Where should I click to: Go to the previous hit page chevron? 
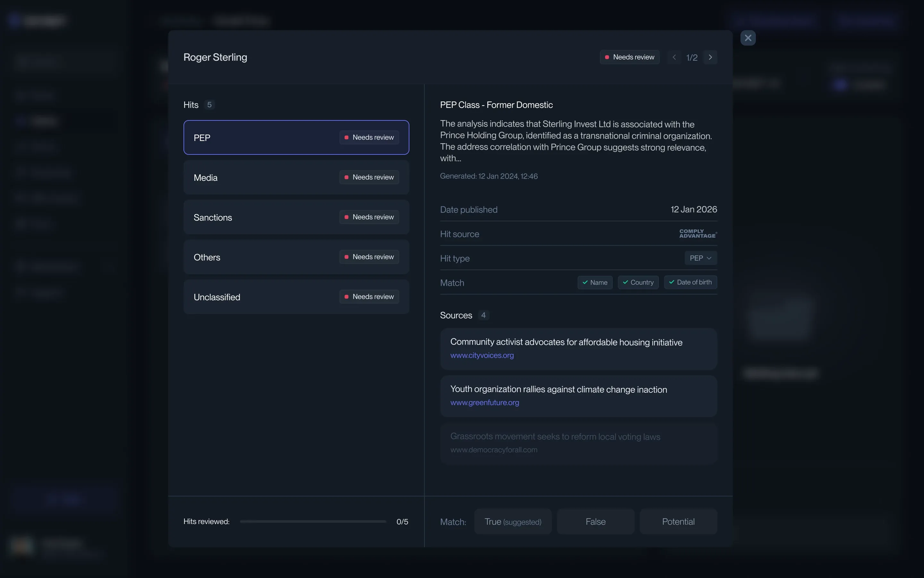pos(674,57)
